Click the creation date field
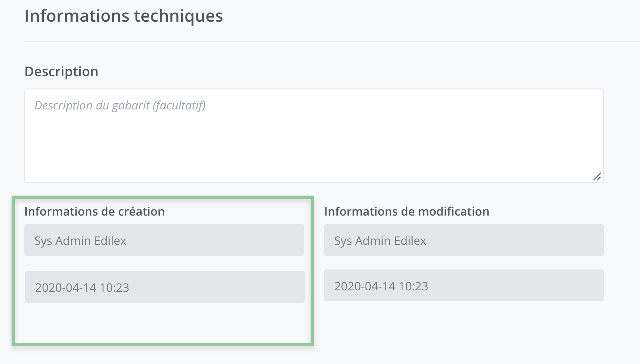 click(x=165, y=287)
